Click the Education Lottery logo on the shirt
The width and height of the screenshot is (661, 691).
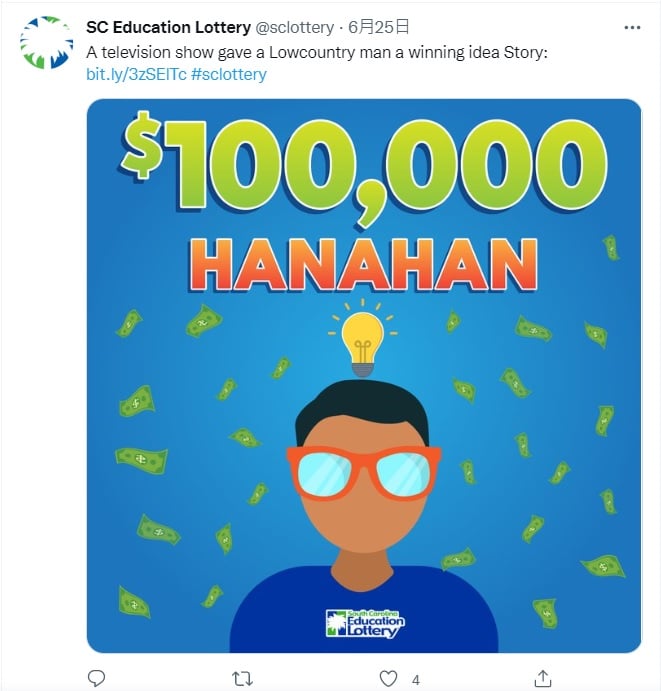point(365,622)
